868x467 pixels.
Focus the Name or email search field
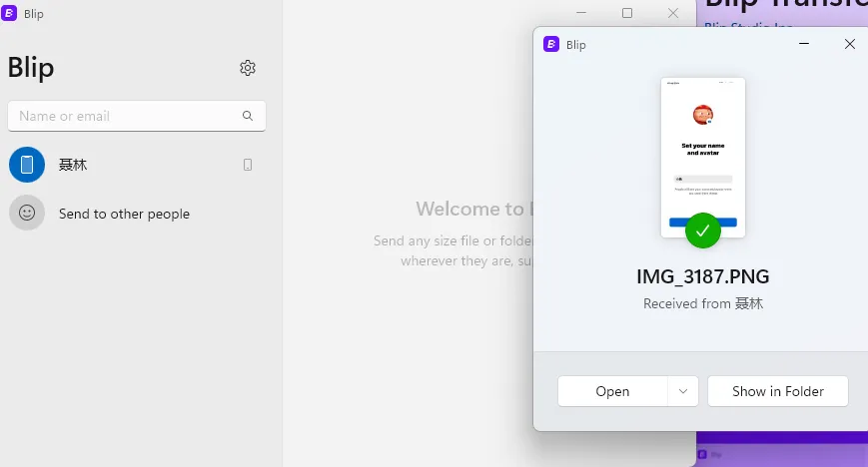(125, 116)
